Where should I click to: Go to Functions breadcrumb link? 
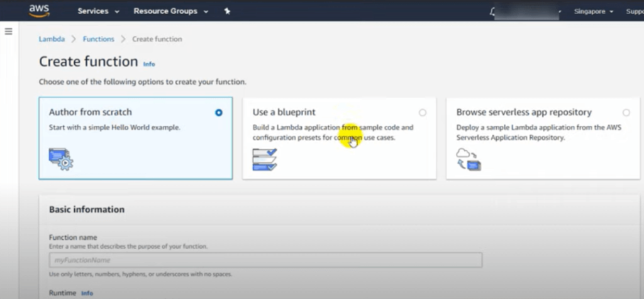pyautogui.click(x=99, y=39)
